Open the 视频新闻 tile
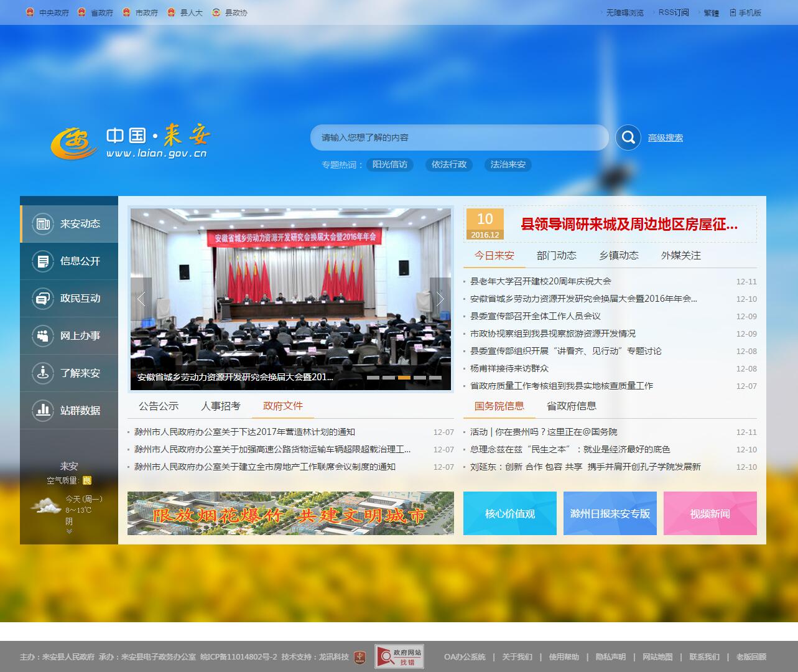Image resolution: width=798 pixels, height=672 pixels. (x=710, y=513)
